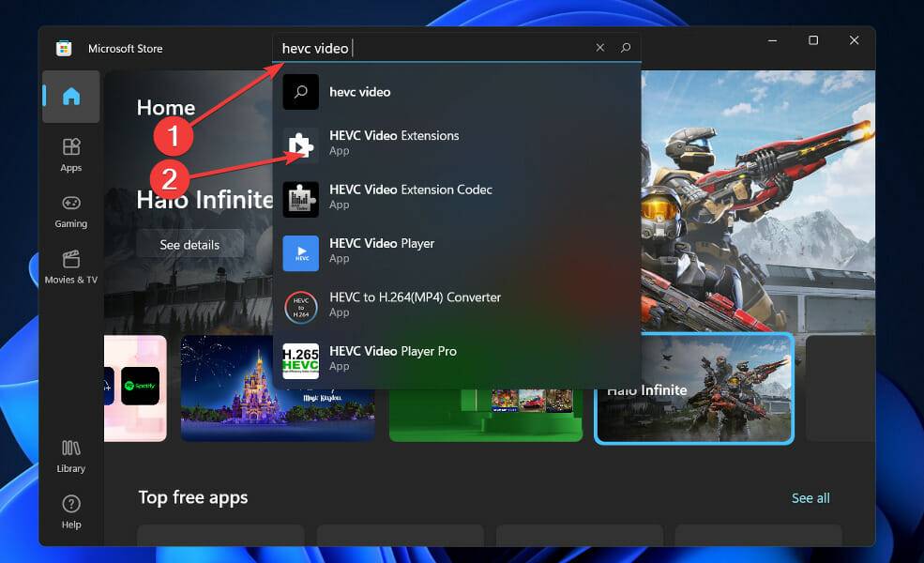Click the HEVC to H.264 Converter icon
Viewport: 924px width, 563px height.
click(x=300, y=307)
